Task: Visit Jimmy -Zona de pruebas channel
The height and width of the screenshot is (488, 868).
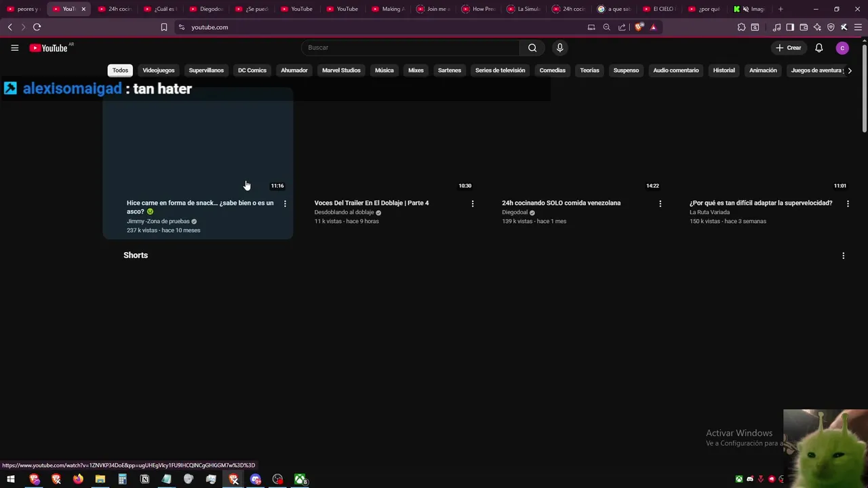Action: point(158,222)
